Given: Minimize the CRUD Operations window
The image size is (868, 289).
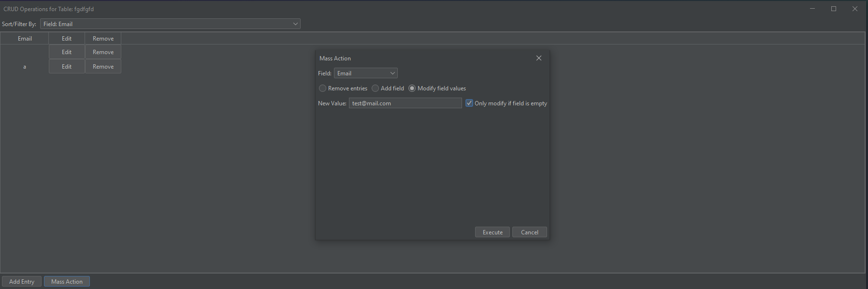Looking at the screenshot, I should [812, 9].
